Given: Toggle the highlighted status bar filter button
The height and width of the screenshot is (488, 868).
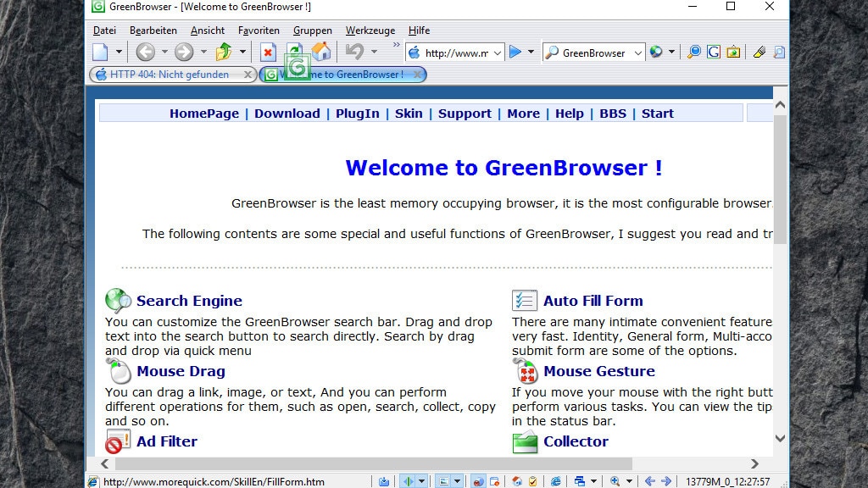Looking at the screenshot, I should (x=477, y=481).
